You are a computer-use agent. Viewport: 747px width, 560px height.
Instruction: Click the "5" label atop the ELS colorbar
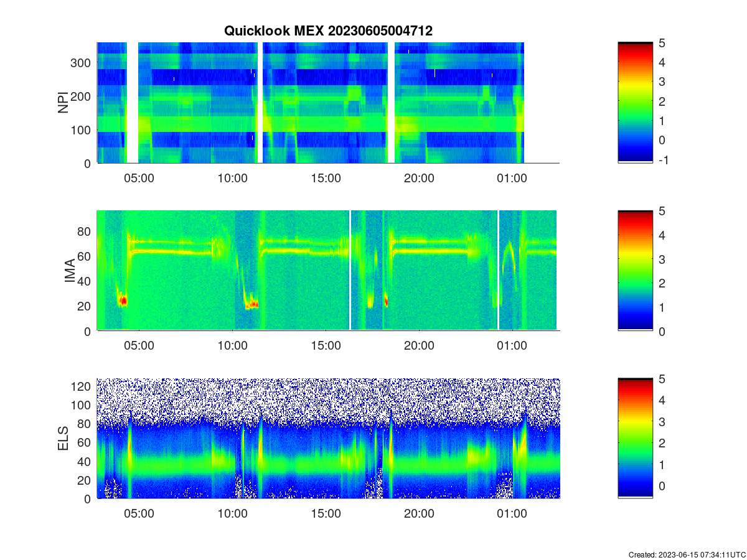coord(662,379)
